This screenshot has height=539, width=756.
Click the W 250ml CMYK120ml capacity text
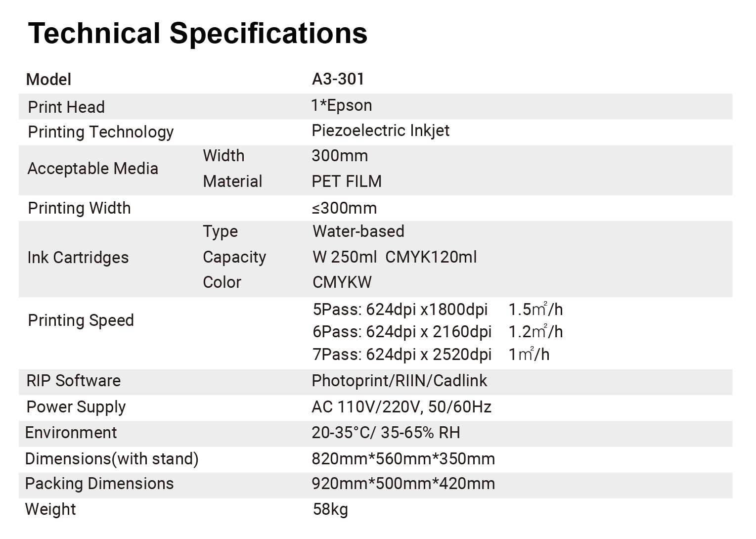(395, 257)
